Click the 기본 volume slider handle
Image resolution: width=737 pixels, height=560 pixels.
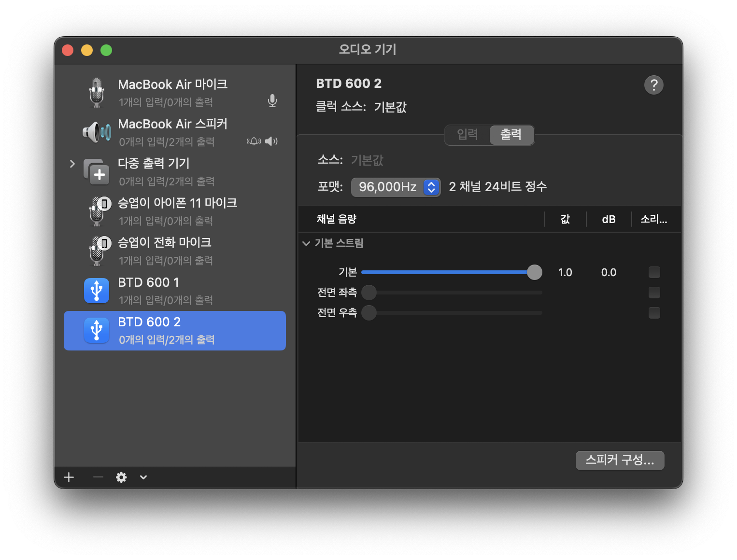535,272
